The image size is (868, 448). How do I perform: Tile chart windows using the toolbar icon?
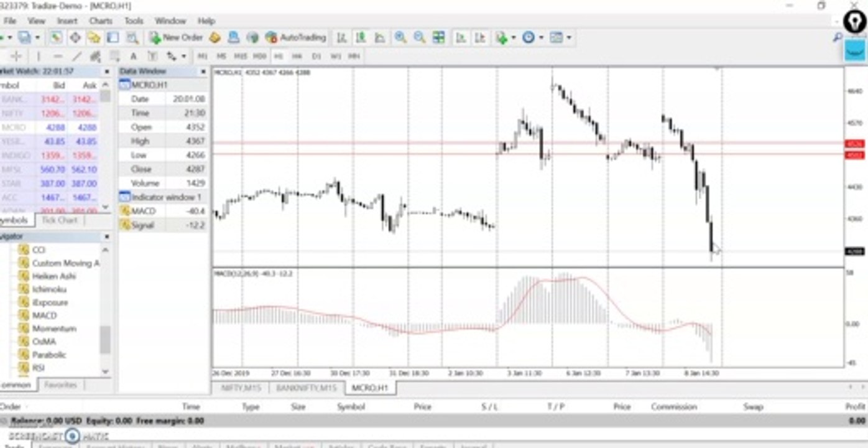coord(439,37)
